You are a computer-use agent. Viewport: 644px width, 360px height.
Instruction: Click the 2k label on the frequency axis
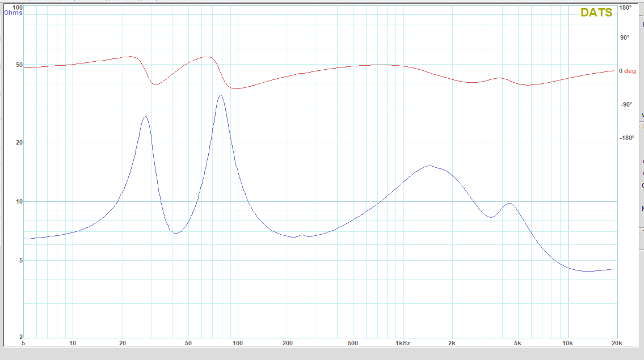pos(452,344)
